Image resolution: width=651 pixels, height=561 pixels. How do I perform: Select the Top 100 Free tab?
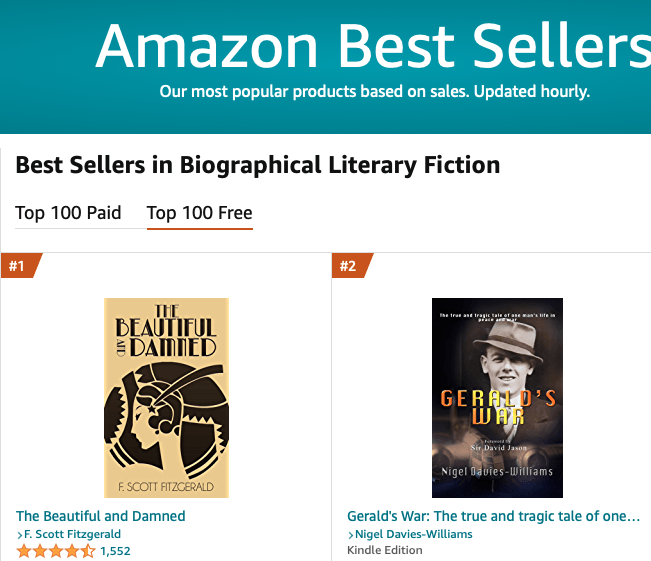pos(200,213)
